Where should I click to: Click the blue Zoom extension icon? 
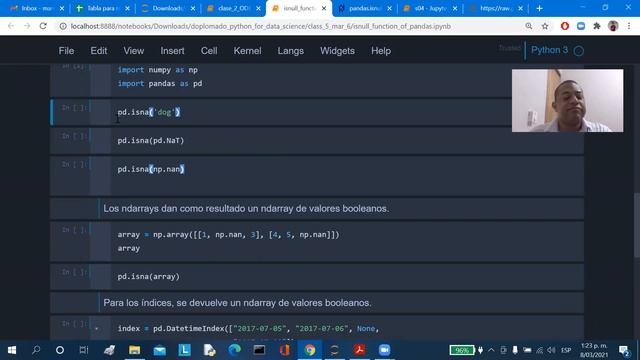pyautogui.click(x=581, y=26)
